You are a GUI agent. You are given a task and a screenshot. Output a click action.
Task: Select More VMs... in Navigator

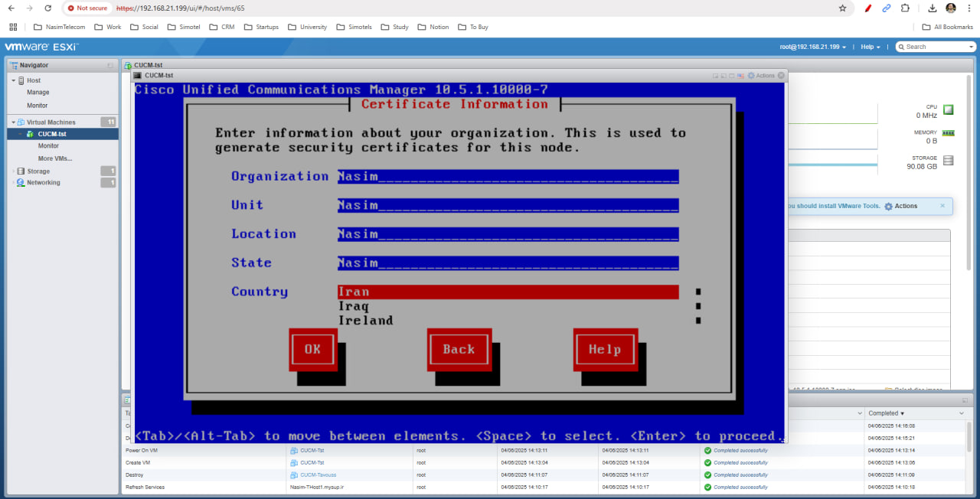55,158
